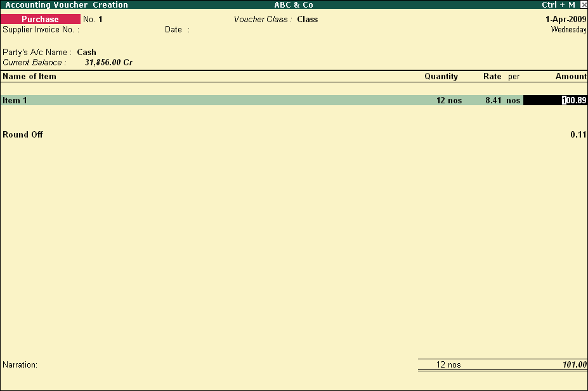
Task: Click the 8.41 rate value
Action: (x=493, y=101)
